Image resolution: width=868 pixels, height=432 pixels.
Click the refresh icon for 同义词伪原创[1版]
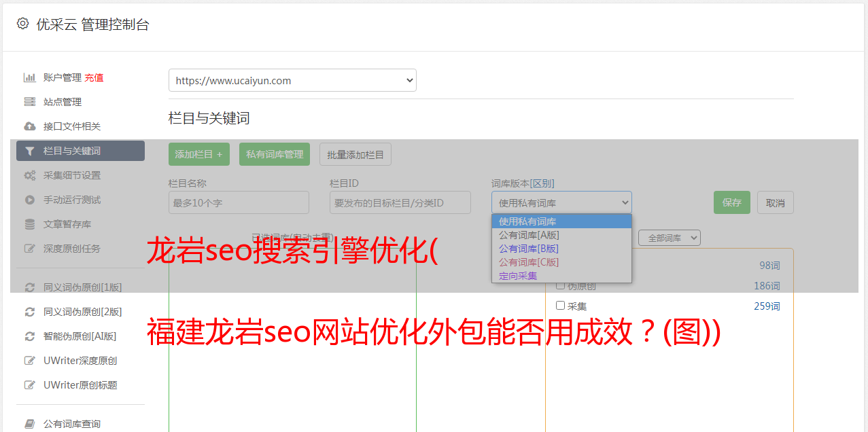point(29,287)
